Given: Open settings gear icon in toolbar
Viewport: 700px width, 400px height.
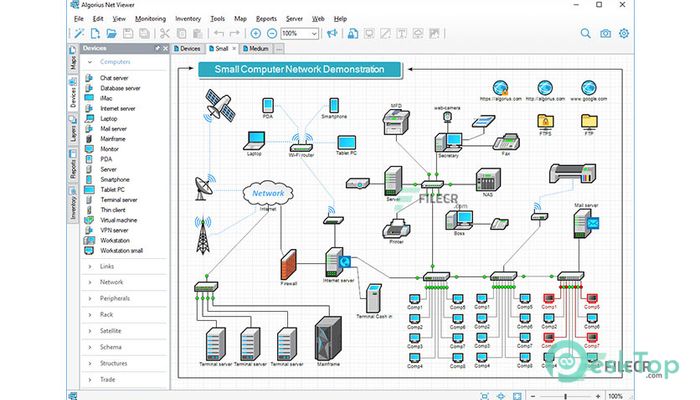Looking at the screenshot, I should pyautogui.click(x=624, y=33).
